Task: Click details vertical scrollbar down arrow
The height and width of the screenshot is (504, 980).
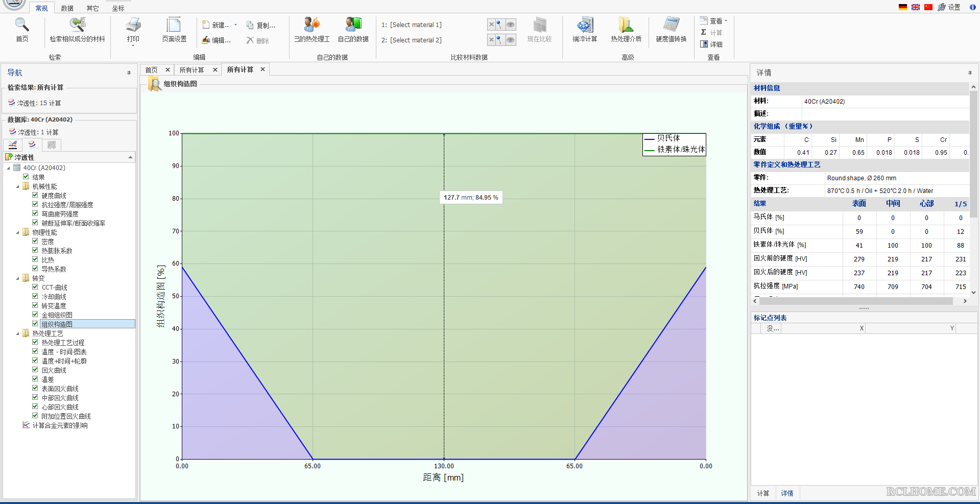Action: tap(973, 293)
